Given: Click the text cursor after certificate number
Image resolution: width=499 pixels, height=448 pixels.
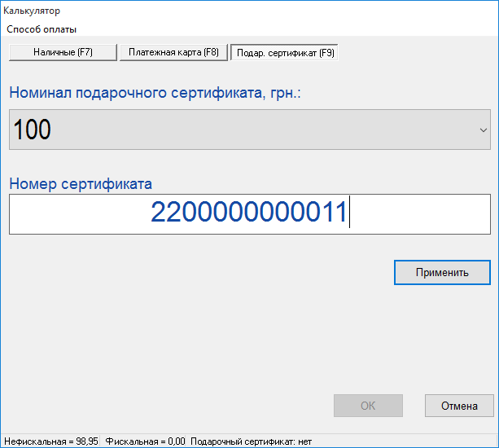Looking at the screenshot, I should (x=349, y=213).
